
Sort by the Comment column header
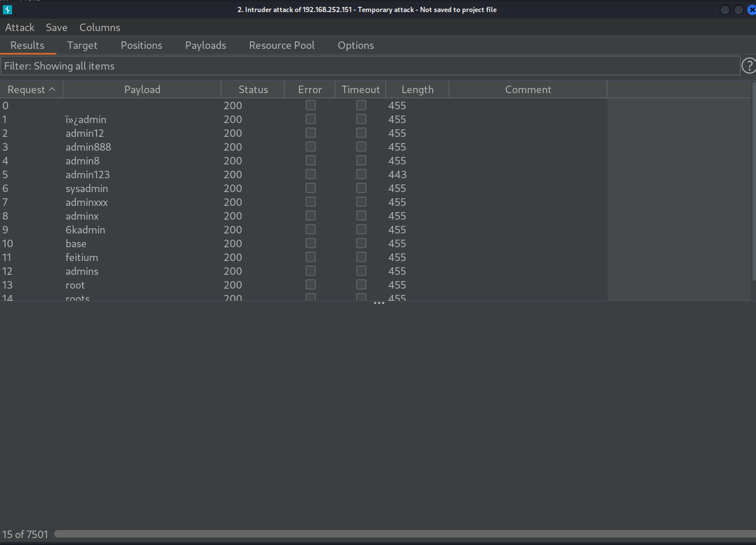[x=528, y=90]
